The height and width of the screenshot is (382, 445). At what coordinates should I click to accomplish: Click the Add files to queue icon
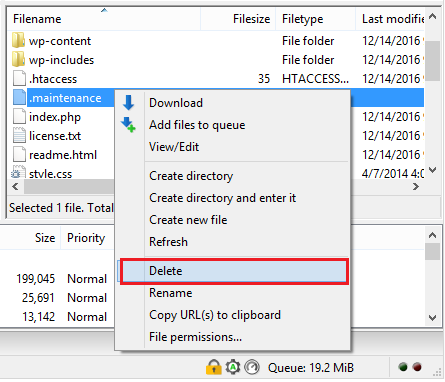click(x=128, y=124)
